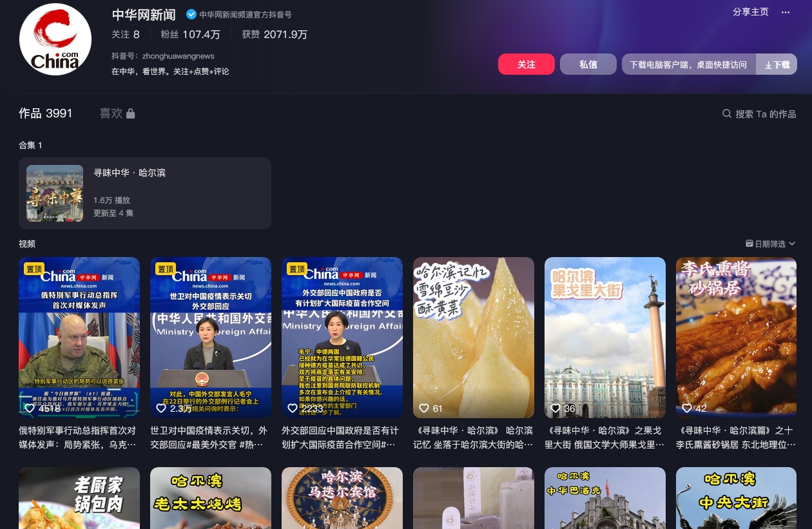Open video 哈尔滨马迭尔宾馆
This screenshot has width=812, height=529.
342,498
